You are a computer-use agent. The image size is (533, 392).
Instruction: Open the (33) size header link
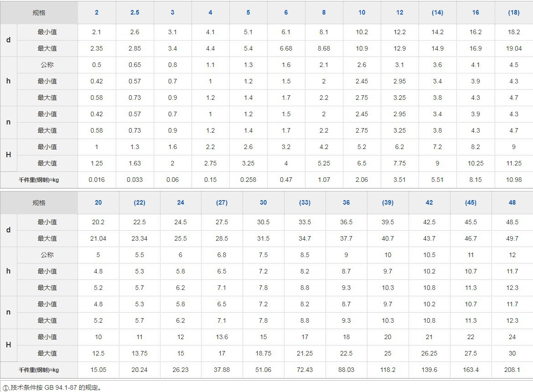(x=305, y=202)
